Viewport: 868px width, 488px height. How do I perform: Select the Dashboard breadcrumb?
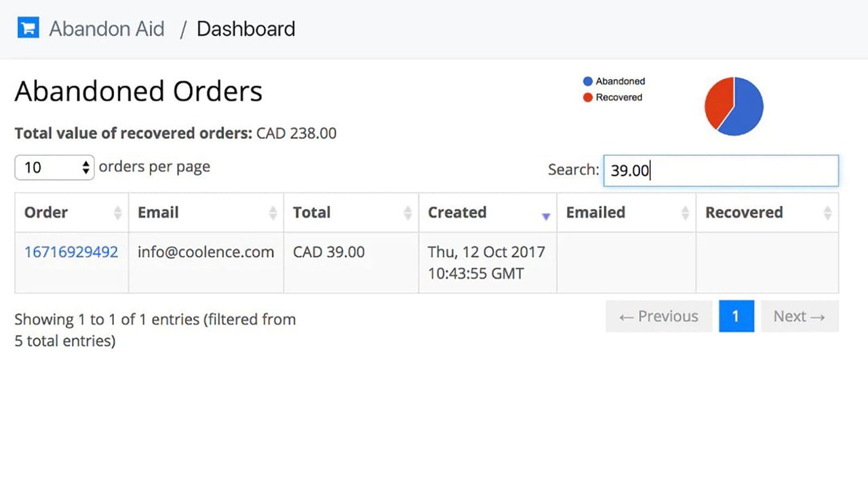[x=246, y=29]
